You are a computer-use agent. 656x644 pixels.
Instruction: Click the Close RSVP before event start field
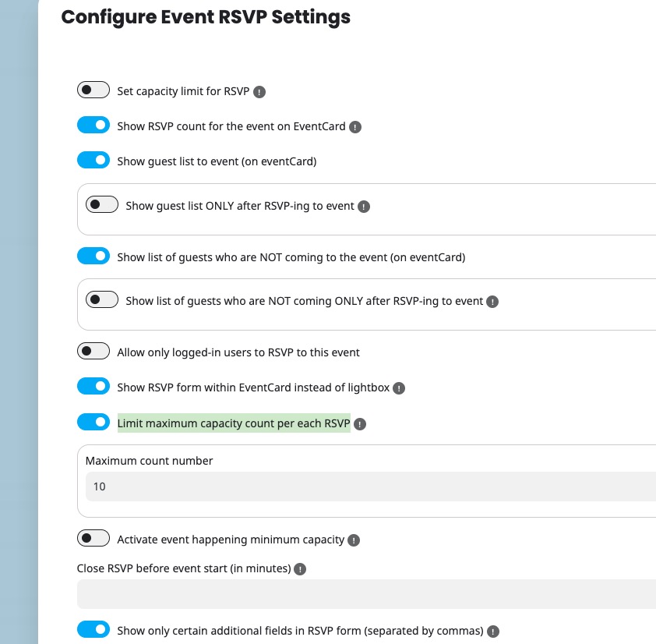click(x=366, y=594)
